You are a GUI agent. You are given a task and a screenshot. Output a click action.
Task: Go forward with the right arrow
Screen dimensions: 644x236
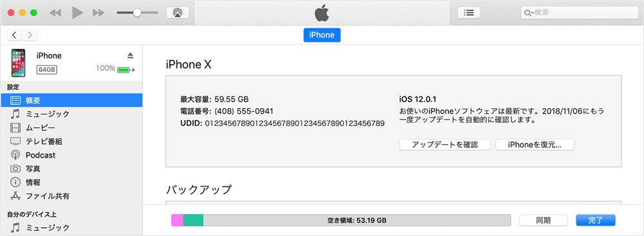click(30, 35)
